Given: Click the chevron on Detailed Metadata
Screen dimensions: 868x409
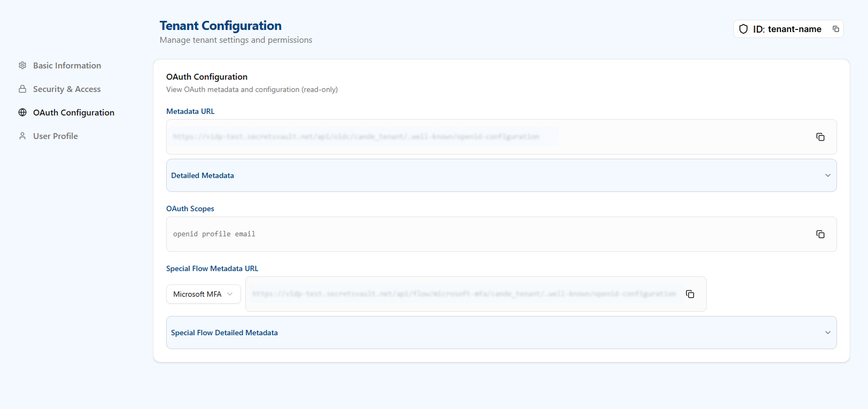Looking at the screenshot, I should click(828, 175).
